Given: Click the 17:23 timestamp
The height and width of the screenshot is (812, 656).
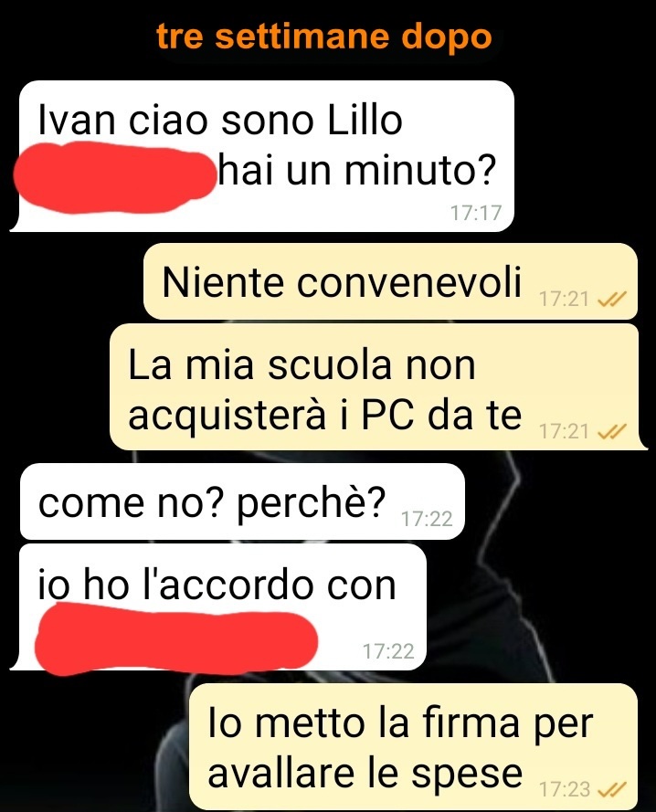Looking at the screenshot, I should click(565, 788).
